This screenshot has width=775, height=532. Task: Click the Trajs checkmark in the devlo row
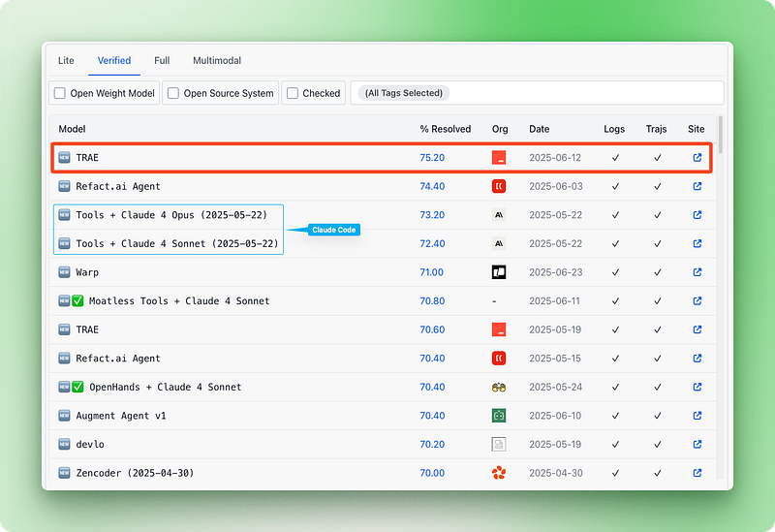[658, 444]
